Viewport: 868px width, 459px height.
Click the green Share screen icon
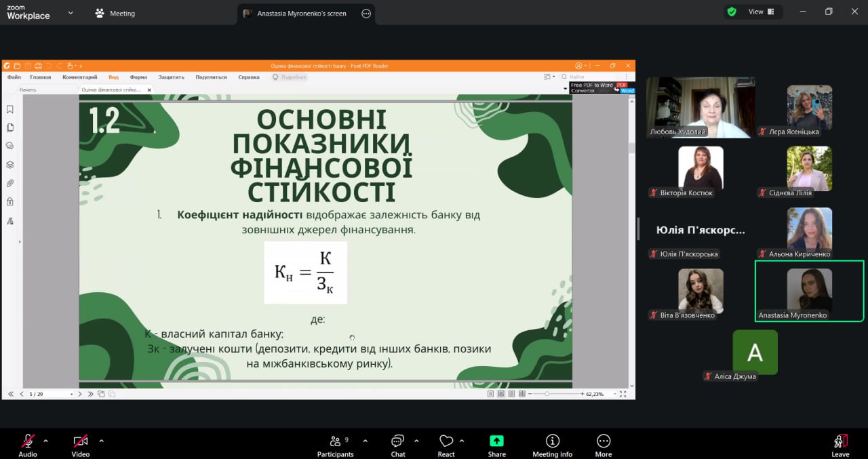(x=496, y=441)
